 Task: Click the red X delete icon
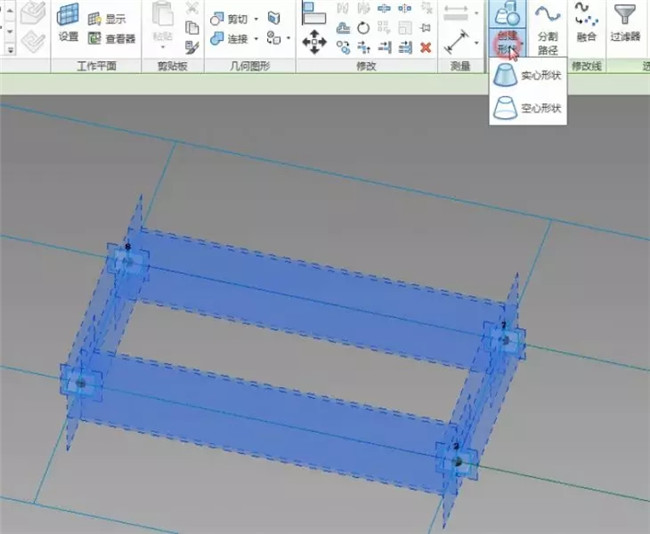(x=426, y=48)
